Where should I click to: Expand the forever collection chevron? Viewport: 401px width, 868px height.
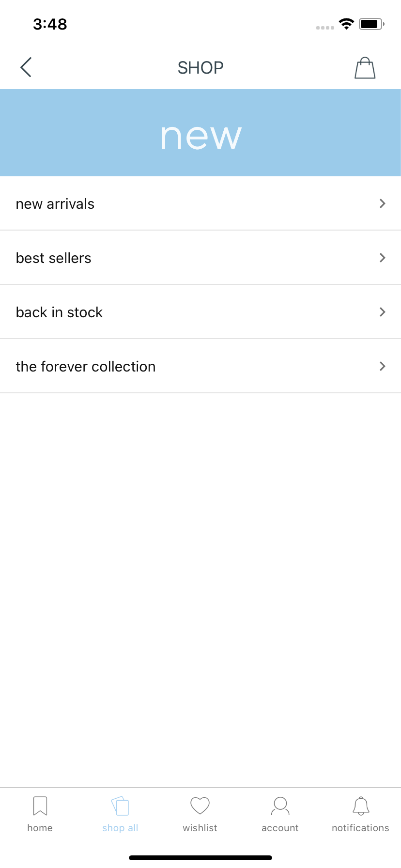click(x=383, y=366)
